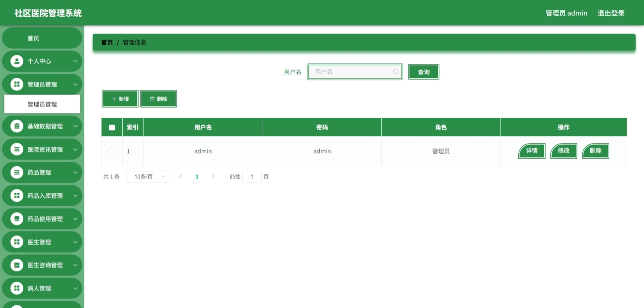644x308 pixels.
Task: Click the 前往 page number input box
Action: coord(252,177)
